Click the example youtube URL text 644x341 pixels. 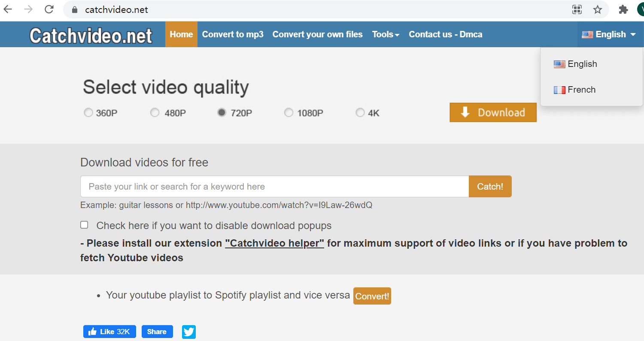coord(279,205)
